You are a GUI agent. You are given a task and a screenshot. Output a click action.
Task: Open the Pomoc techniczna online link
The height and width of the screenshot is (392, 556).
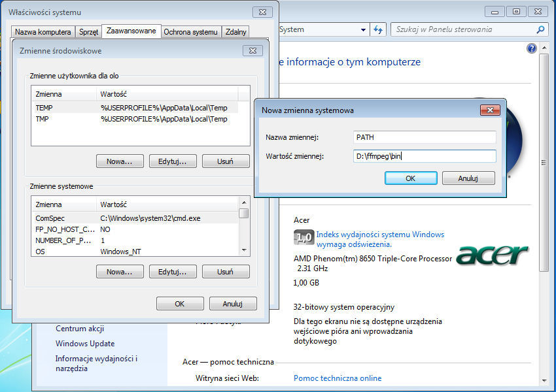click(x=338, y=378)
